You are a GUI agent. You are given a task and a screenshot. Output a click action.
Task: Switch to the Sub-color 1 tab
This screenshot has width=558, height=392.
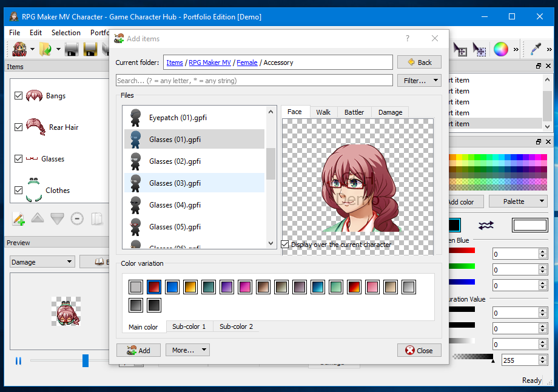(189, 326)
